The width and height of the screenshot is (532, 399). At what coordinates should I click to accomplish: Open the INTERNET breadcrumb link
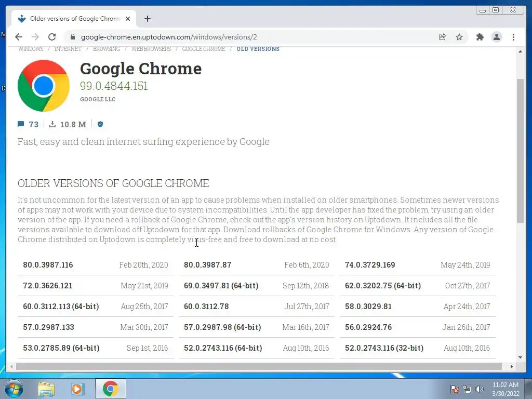click(68, 49)
